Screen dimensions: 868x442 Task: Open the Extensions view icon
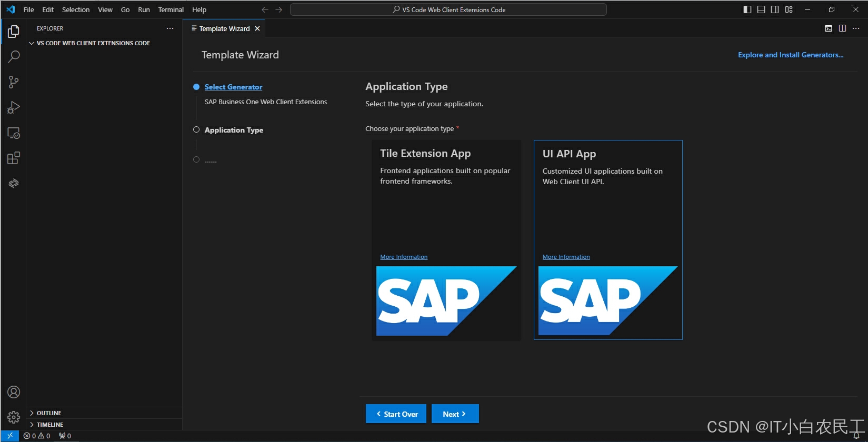[x=14, y=158]
